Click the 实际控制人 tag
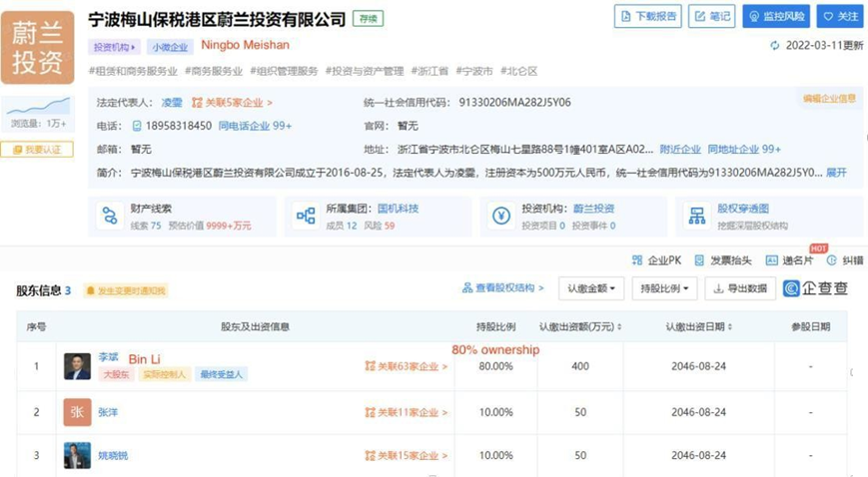 [x=164, y=374]
